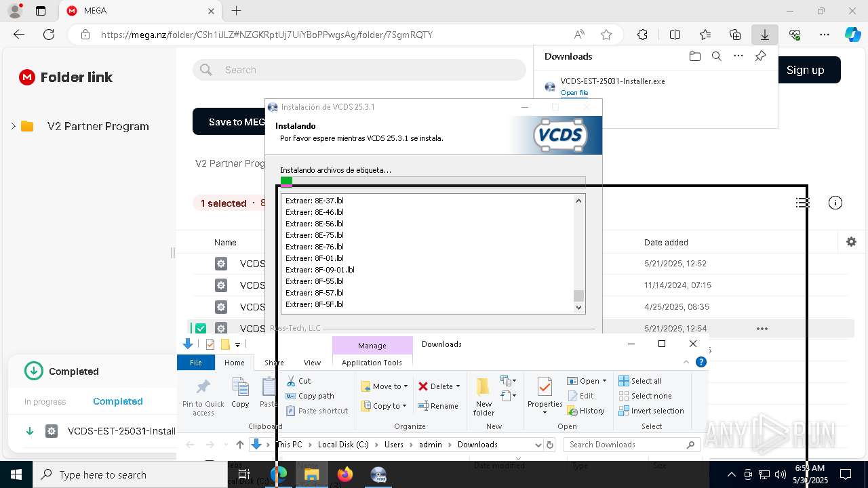Switch MEGA list view icon

tap(803, 203)
